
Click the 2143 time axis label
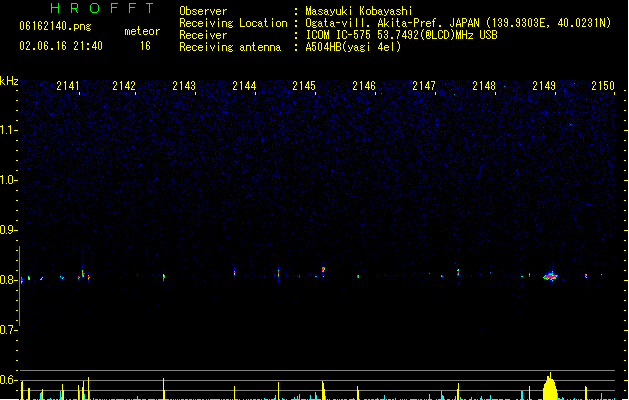184,86
